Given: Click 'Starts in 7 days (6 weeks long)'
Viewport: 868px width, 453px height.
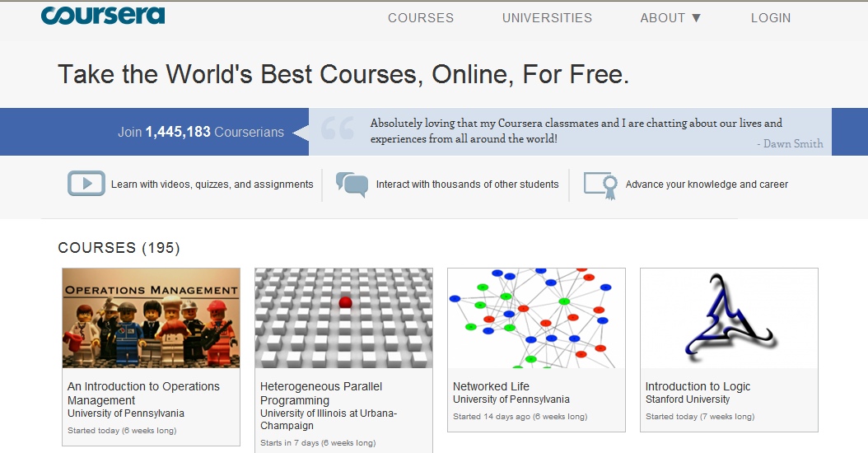Looking at the screenshot, I should (x=318, y=442).
